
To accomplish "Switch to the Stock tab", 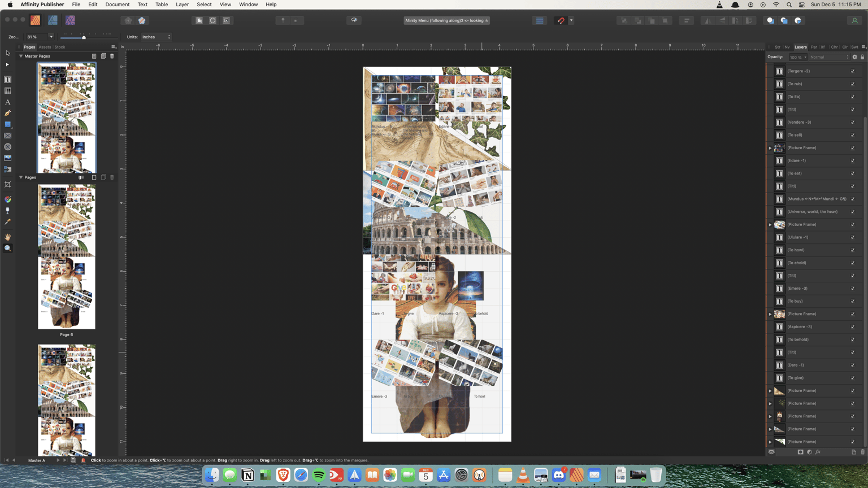I will tap(60, 47).
